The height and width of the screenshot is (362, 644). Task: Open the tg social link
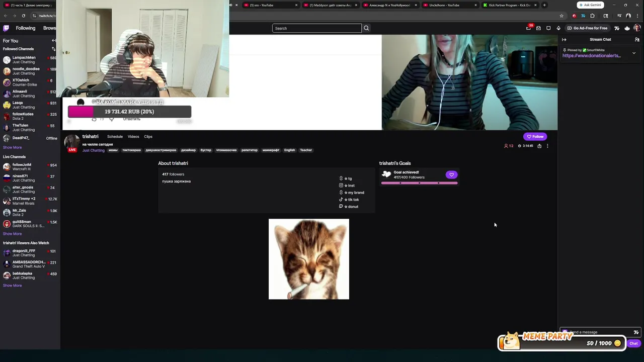[345, 178]
